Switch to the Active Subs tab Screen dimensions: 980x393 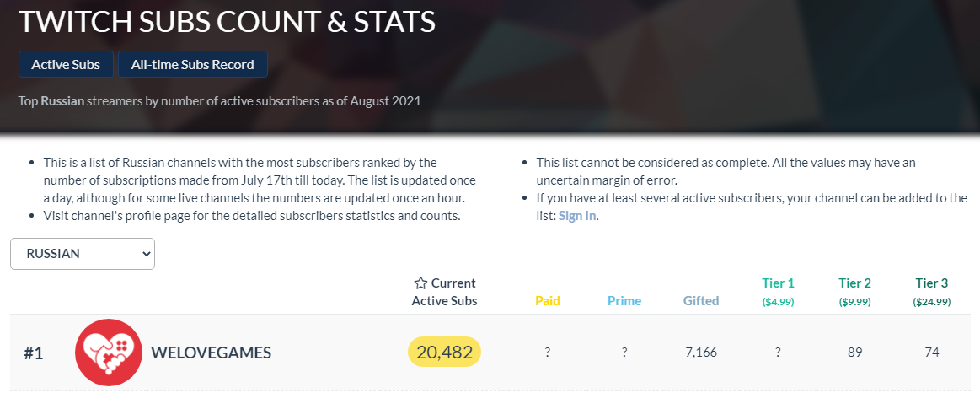[66, 64]
